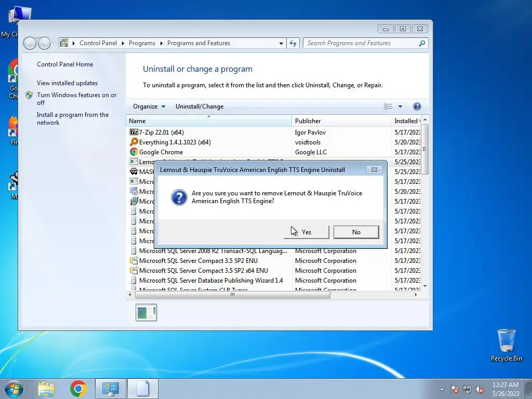Image resolution: width=532 pixels, height=399 pixels.
Task: Open the taskbar clock and date
Action: point(506,389)
